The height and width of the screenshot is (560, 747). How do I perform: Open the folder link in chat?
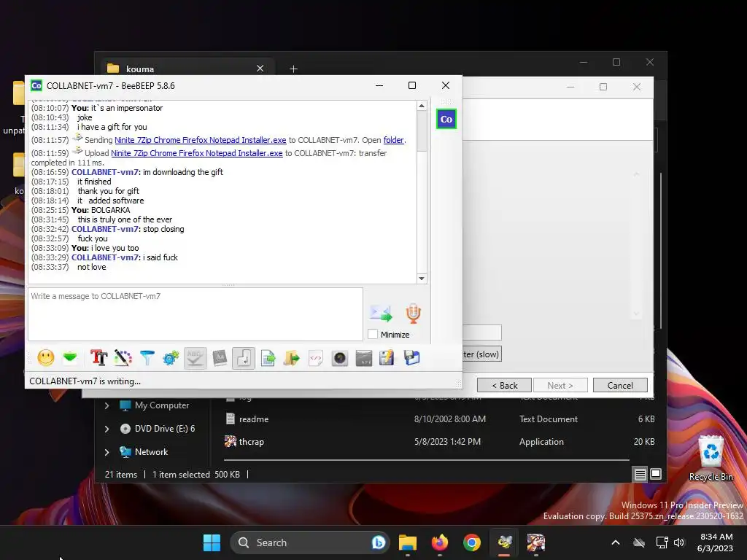393,140
